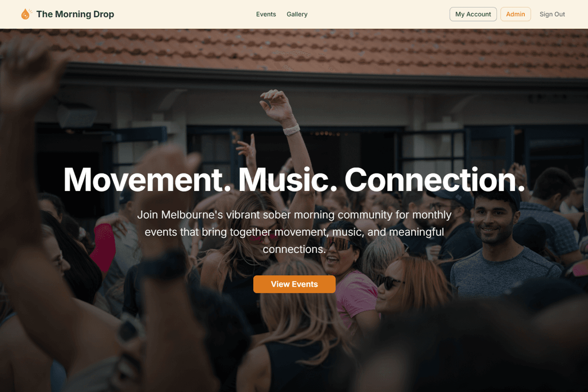Open the orange-outlined Admin button
The width and height of the screenshot is (588, 392).
tap(515, 14)
